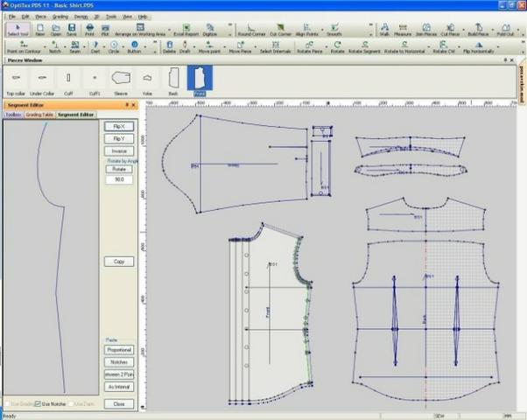Screen dimensions: 527x420
Task: Select the Cut Corner tool
Action: (280, 30)
